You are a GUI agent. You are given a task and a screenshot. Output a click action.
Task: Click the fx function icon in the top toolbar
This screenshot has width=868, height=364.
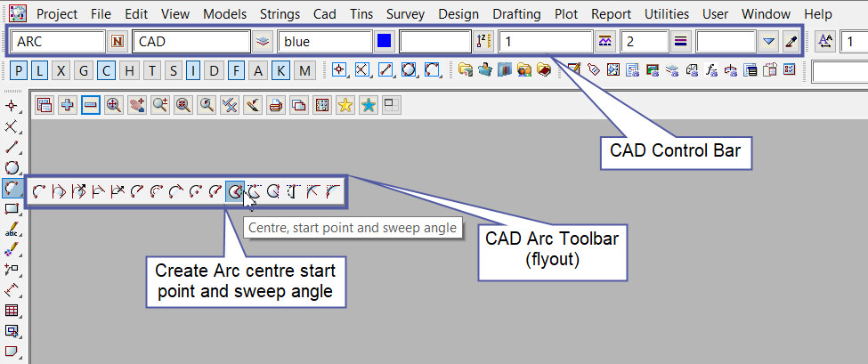(710, 70)
